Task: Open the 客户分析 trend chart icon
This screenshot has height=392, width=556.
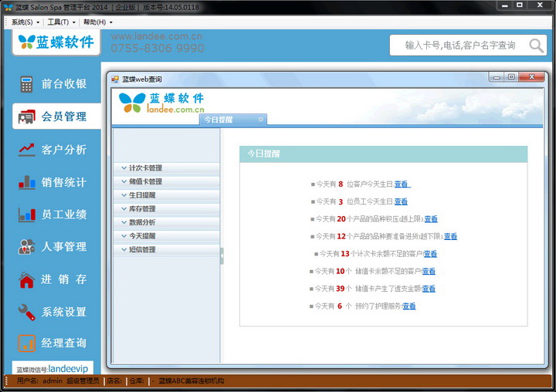Action: [26, 150]
